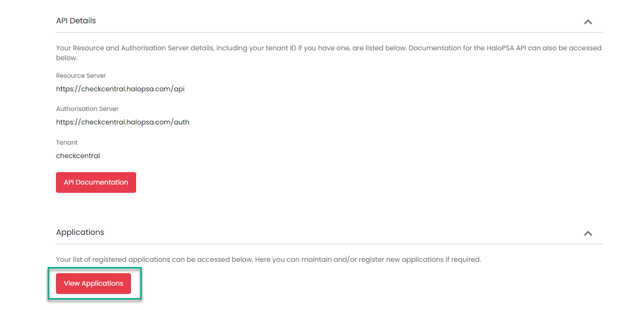Collapse the API Details section chevron
Image resolution: width=644 pixels, height=310 pixels.
[588, 22]
